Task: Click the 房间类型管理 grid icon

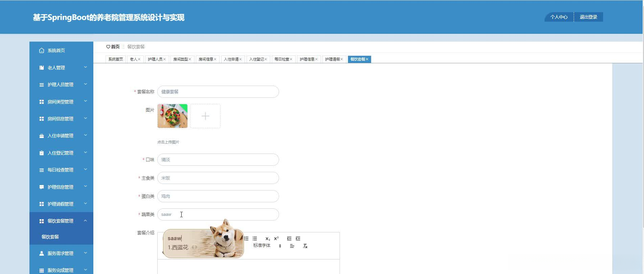Action: coord(42,102)
